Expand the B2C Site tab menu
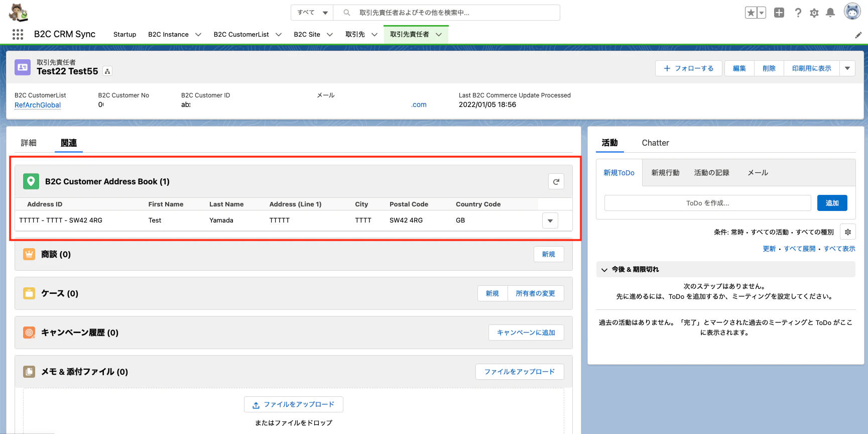 [x=330, y=35]
